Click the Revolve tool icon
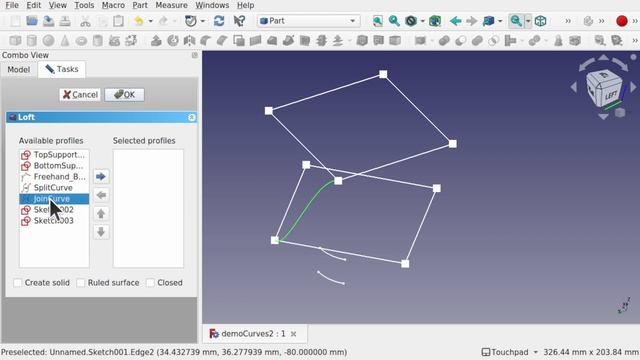Viewport: 640px width, 360px height. pyautogui.click(x=173, y=40)
